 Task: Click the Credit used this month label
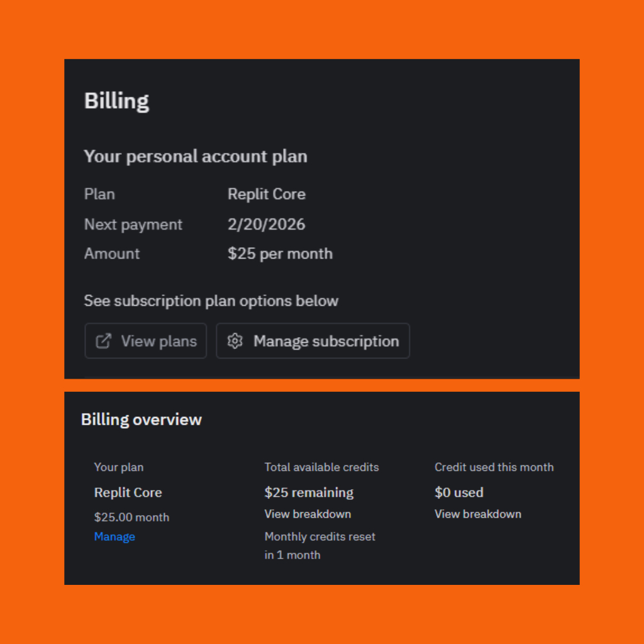coord(494,467)
